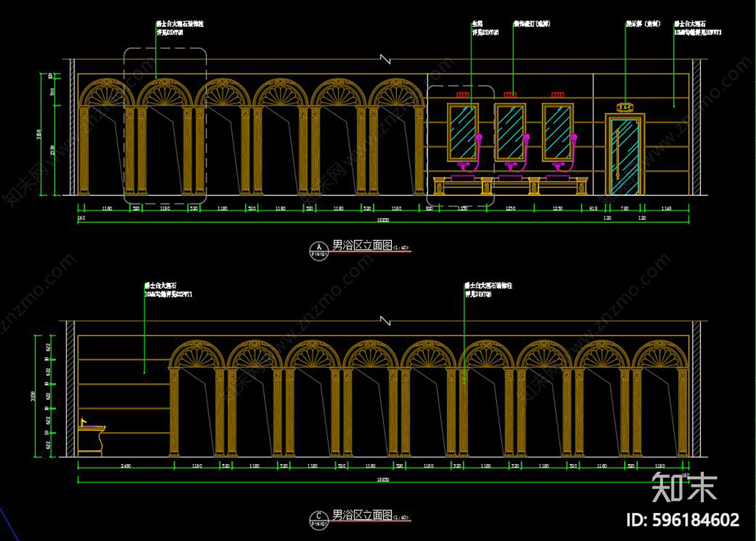Select the 男浴区立面图 title beside marker A
This screenshot has width=756, height=541.
[362, 246]
